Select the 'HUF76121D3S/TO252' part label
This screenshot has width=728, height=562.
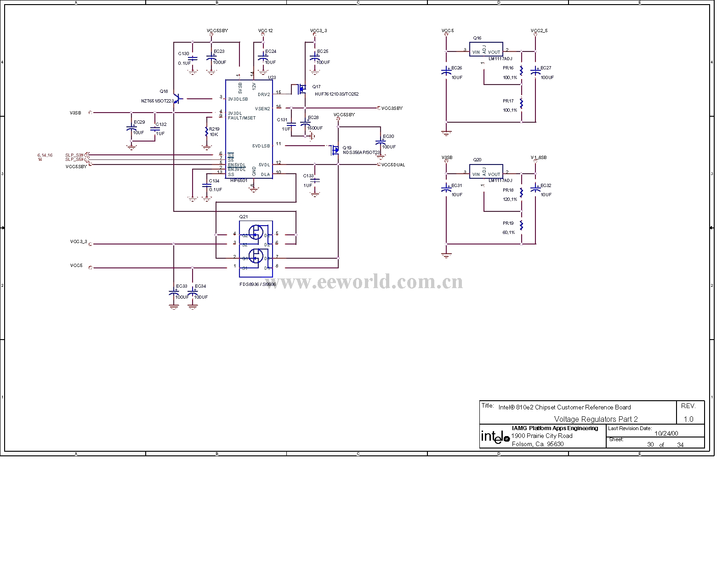click(x=336, y=94)
